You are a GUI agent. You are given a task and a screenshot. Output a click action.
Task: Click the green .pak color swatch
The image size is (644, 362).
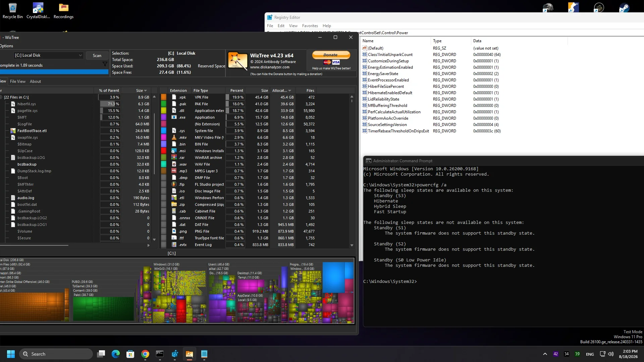tap(164, 104)
